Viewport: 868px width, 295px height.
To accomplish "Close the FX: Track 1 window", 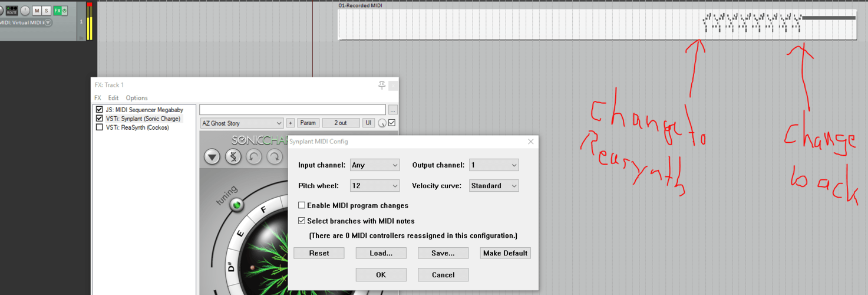I will (393, 85).
